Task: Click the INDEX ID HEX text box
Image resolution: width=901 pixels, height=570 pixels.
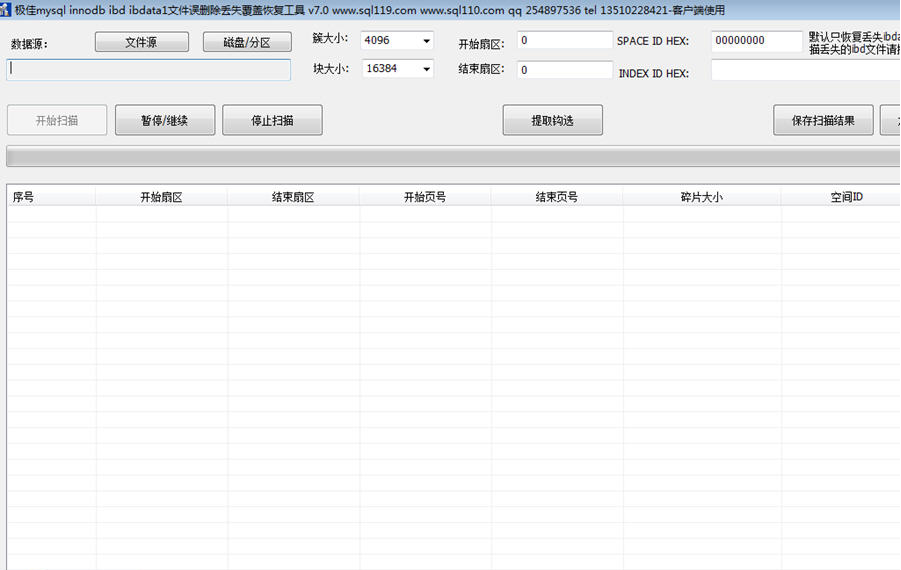Action: pos(805,70)
